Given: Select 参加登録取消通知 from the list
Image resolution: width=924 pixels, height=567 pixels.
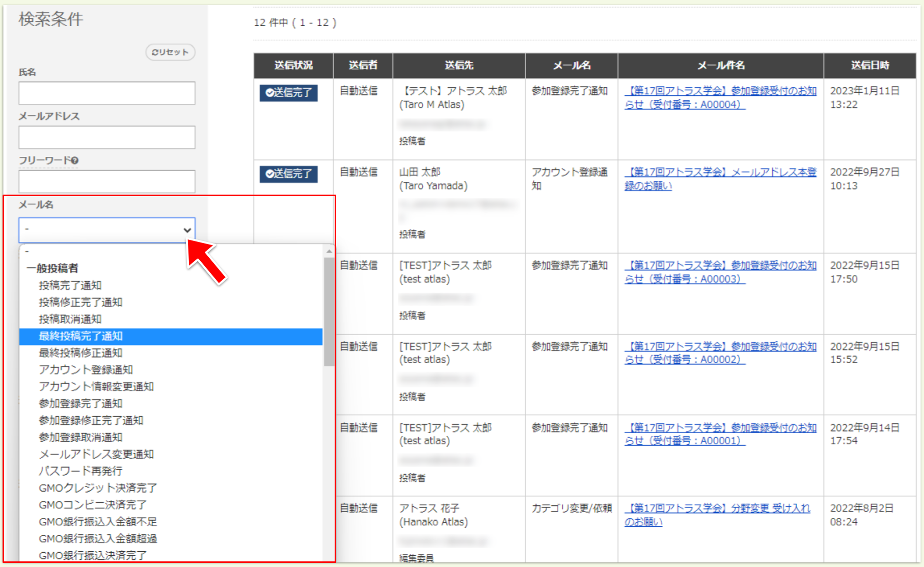Looking at the screenshot, I should coord(80,437).
